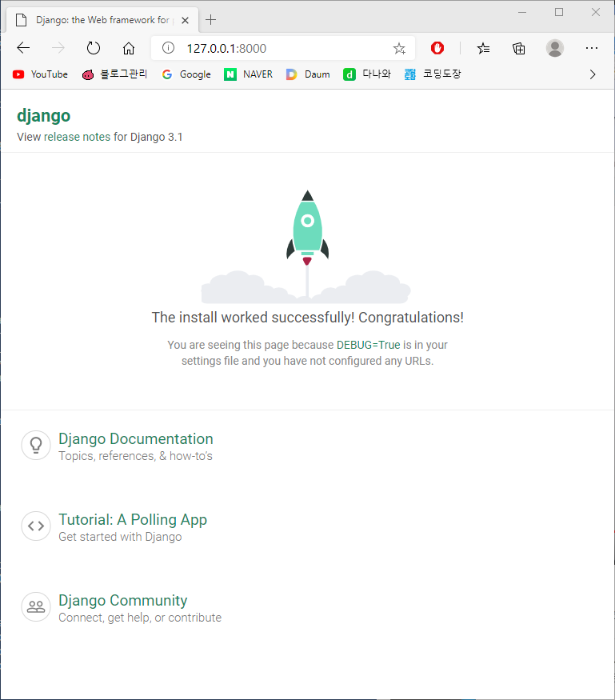Viewport: 615px width, 700px height.
Task: Reload the page with refresh icon
Action: tap(94, 48)
